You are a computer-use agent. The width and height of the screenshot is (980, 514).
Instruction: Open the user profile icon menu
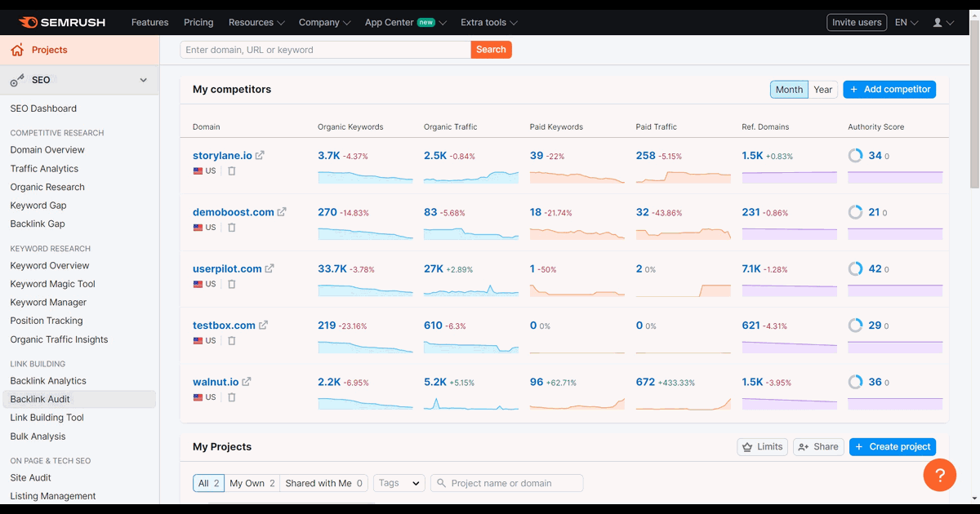click(943, 23)
